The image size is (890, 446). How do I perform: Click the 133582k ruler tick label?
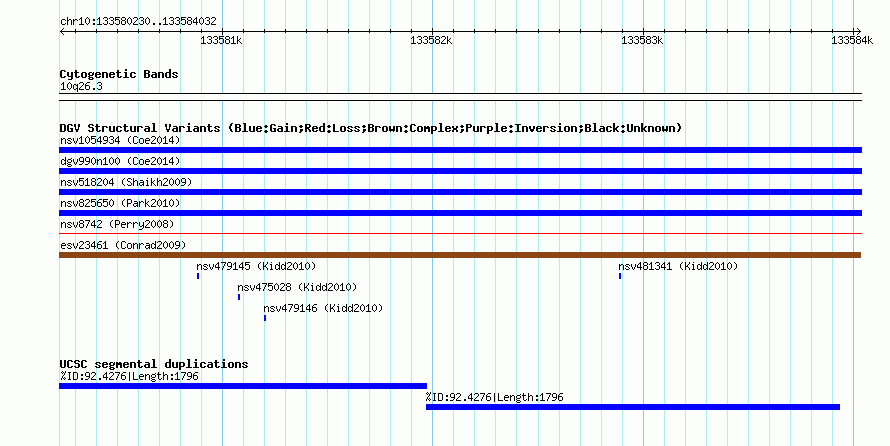coord(431,40)
